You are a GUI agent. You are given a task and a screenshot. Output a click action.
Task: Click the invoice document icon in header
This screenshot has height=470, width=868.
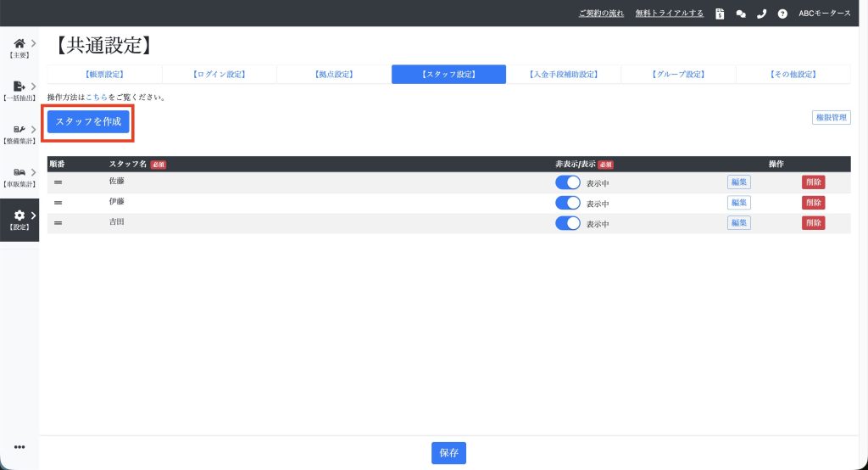(x=720, y=14)
